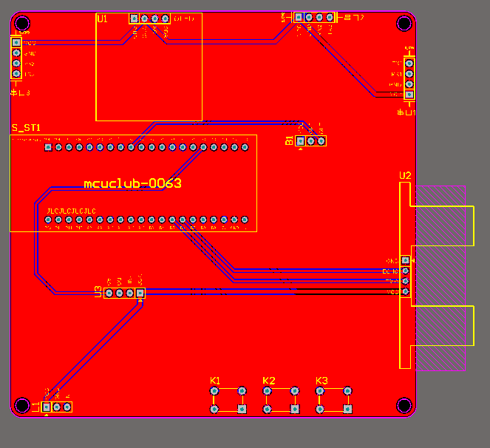Select the U1 designator label
This screenshot has height=448, width=490.
point(102,19)
